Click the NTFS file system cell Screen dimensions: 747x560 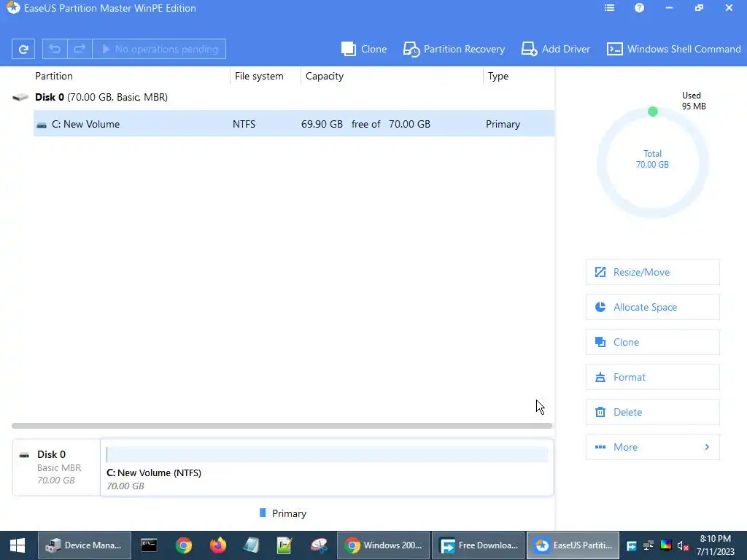[x=244, y=124]
